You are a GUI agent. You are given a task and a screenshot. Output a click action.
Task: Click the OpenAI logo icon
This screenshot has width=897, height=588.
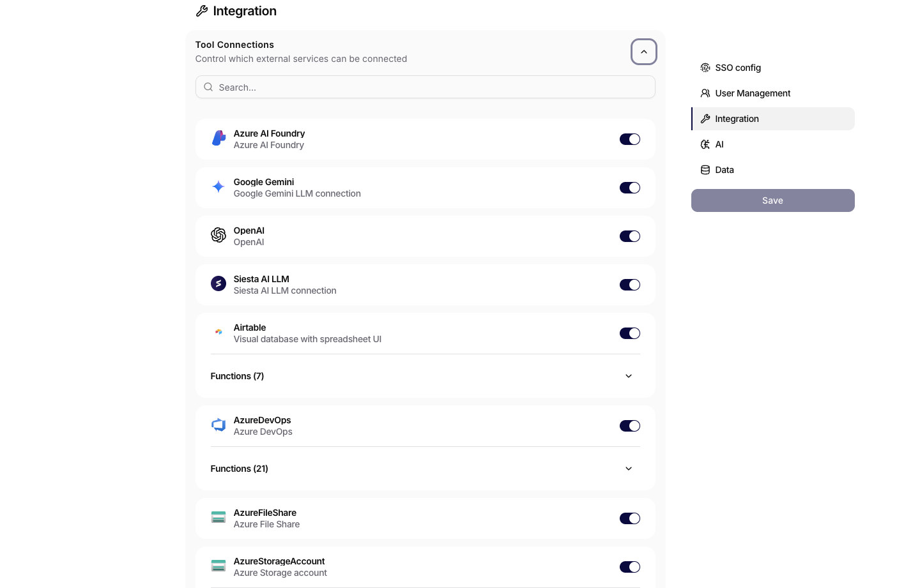pos(218,236)
